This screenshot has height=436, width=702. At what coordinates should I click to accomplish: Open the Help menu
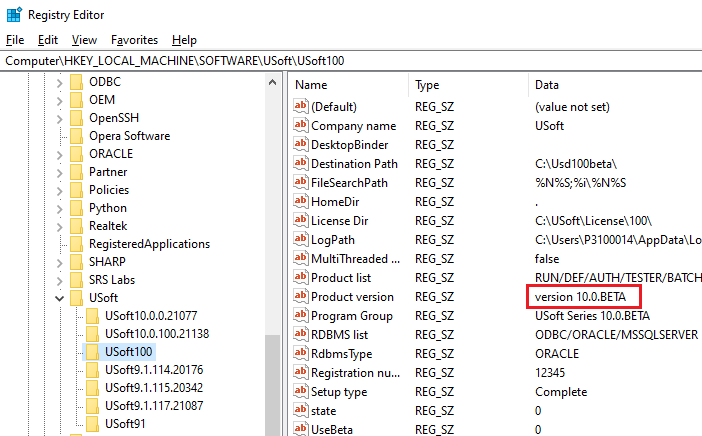click(x=184, y=40)
